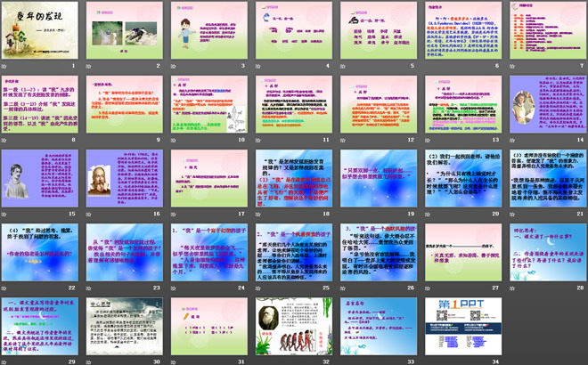
Task: Select slide 23 thumbnail
Action: (x=125, y=252)
